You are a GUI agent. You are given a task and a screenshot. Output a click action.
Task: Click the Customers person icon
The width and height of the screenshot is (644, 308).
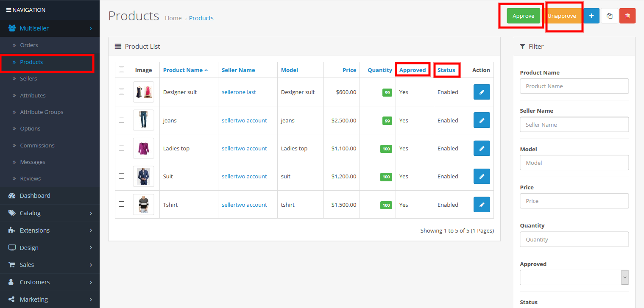click(x=11, y=282)
